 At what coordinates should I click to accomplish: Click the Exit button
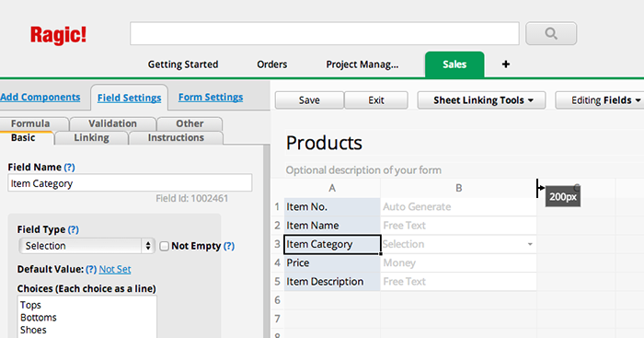coord(375,100)
